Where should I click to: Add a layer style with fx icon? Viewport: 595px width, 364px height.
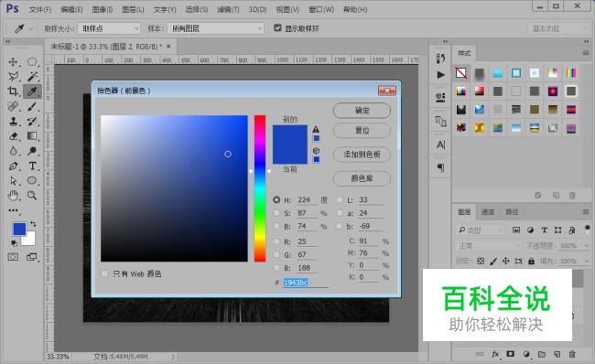(495, 354)
